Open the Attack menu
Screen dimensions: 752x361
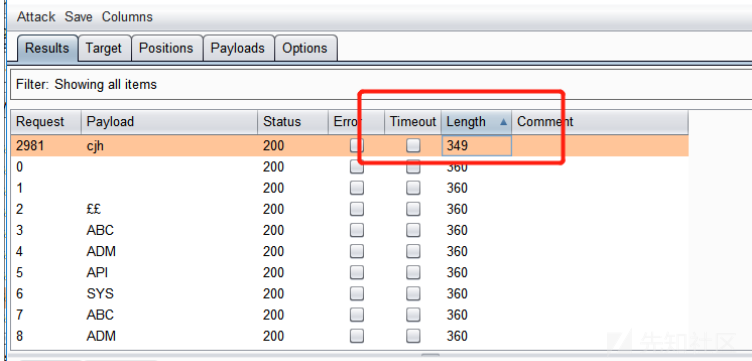36,17
